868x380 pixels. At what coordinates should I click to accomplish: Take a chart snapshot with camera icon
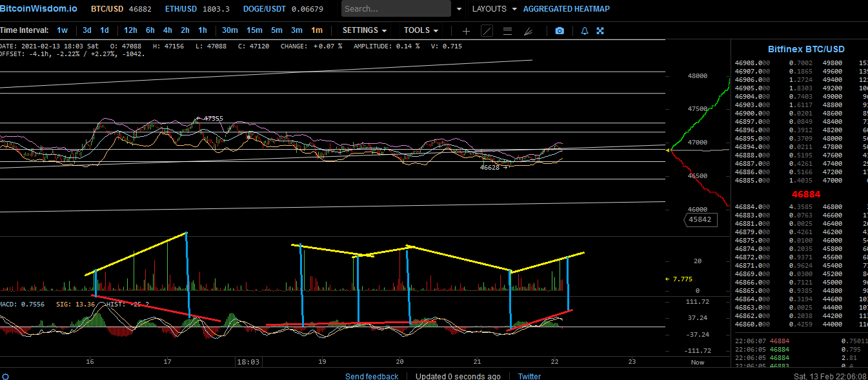560,31
